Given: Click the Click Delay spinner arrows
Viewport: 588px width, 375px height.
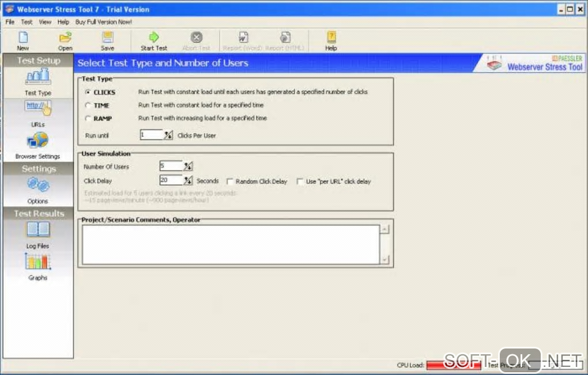Looking at the screenshot, I should 188,180.
